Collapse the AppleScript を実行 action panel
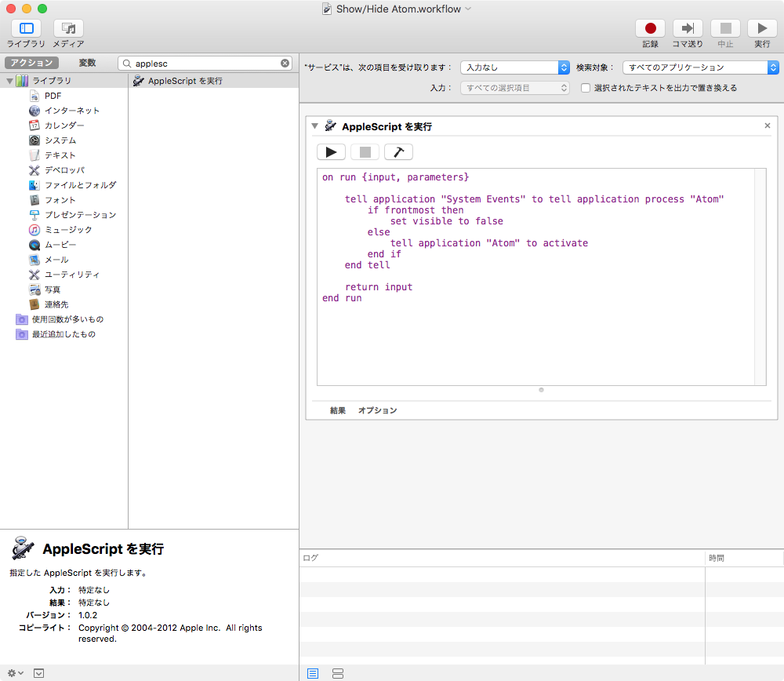This screenshot has height=681, width=784. click(x=314, y=126)
